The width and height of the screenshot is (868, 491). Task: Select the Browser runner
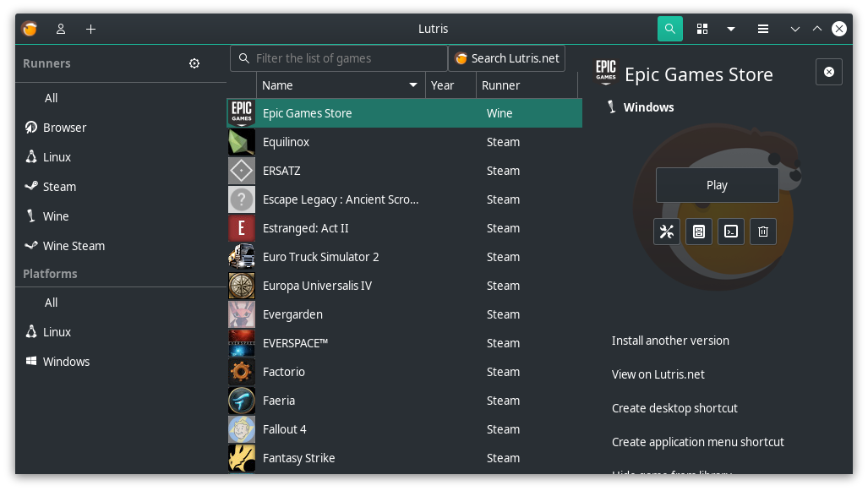pyautogui.click(x=121, y=128)
